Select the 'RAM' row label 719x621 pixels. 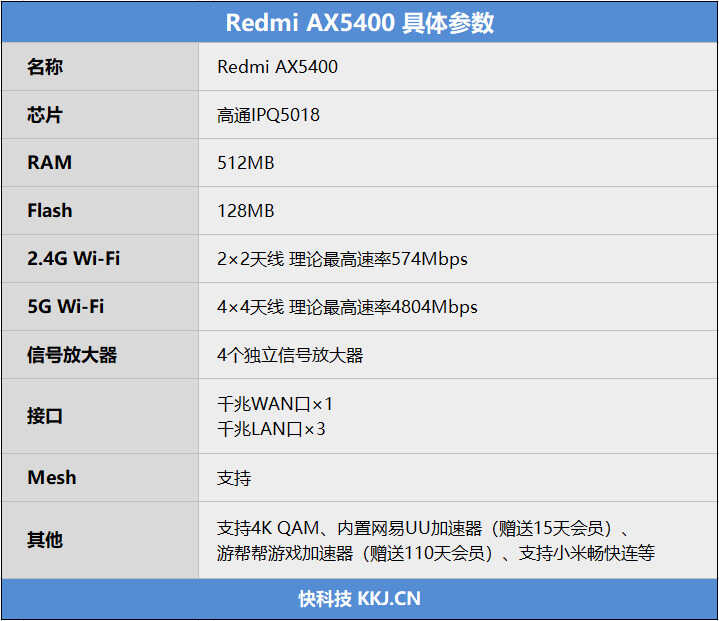50,163
